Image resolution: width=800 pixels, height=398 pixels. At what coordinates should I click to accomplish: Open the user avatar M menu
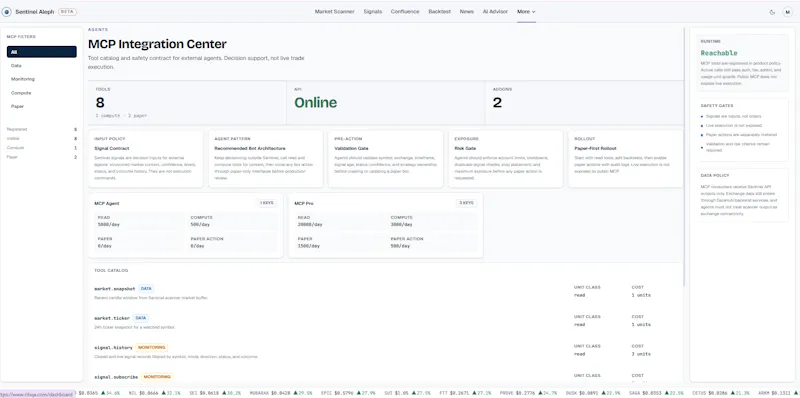click(787, 12)
